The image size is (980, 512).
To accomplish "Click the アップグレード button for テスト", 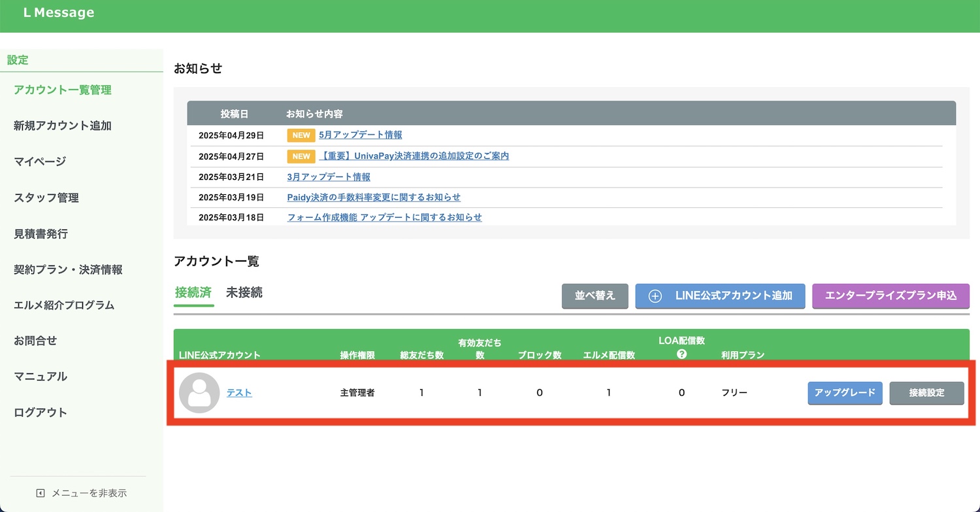I will 845,393.
